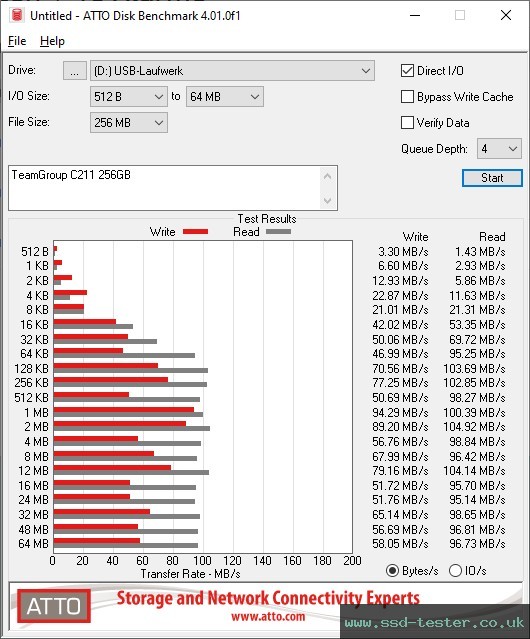
Task: Click the read value 53.35 MB/s
Action: 477,324
